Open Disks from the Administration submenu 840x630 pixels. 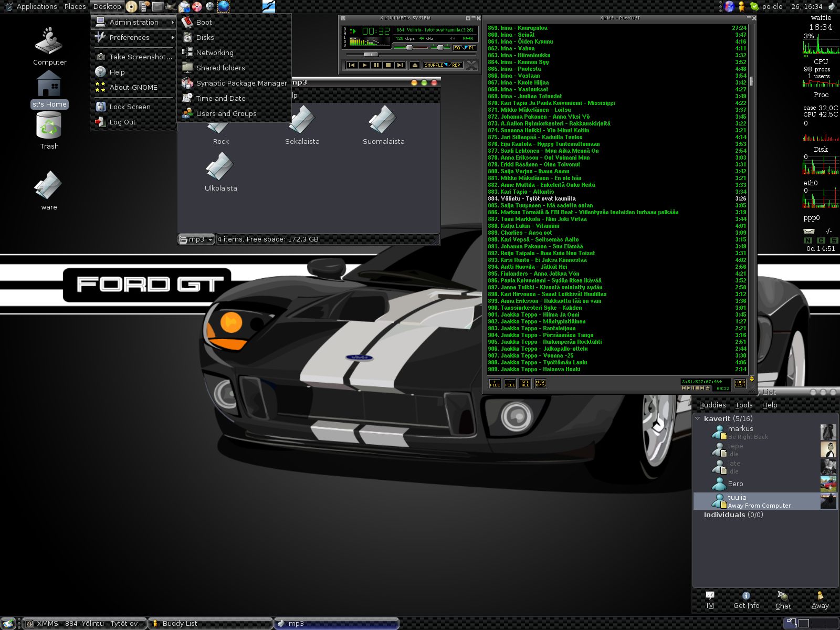tap(234, 37)
